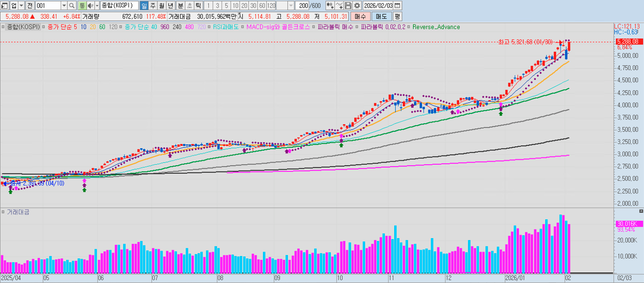Click the 전 button in the toolbar
This screenshot has height=283, width=644.
tap(29, 5)
